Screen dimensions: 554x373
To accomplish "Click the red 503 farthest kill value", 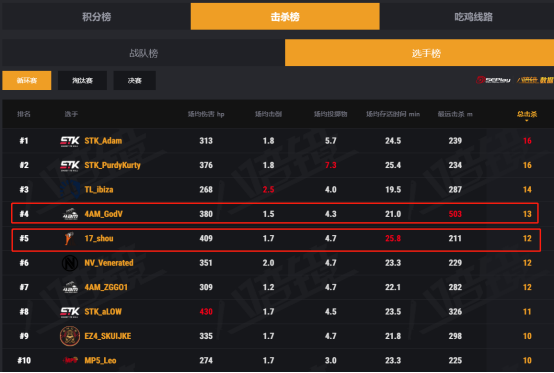I will click(x=455, y=214).
